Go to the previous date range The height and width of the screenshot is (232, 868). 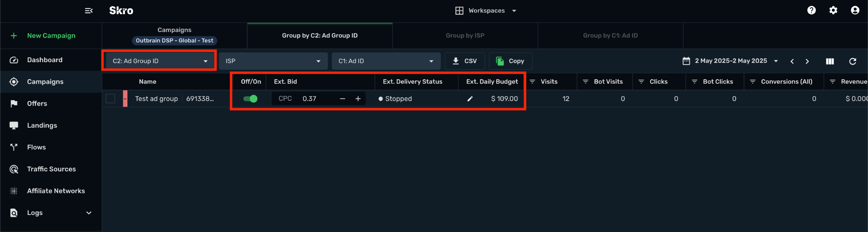click(x=792, y=61)
